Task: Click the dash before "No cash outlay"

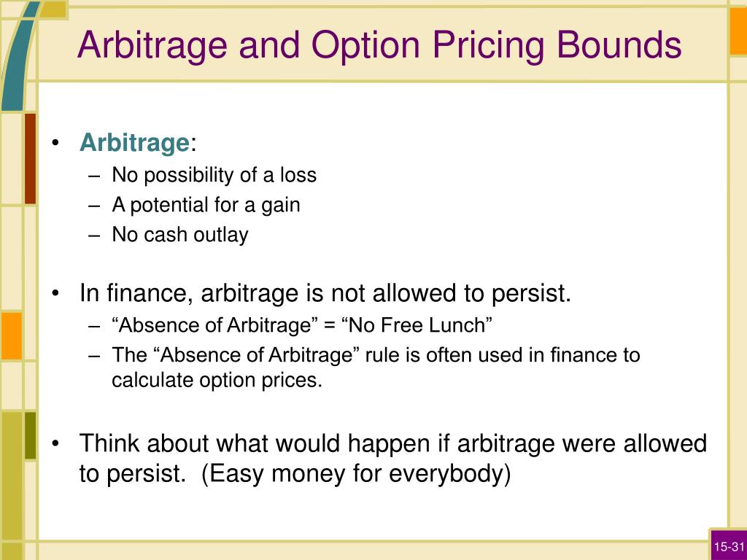Action: pos(94,236)
